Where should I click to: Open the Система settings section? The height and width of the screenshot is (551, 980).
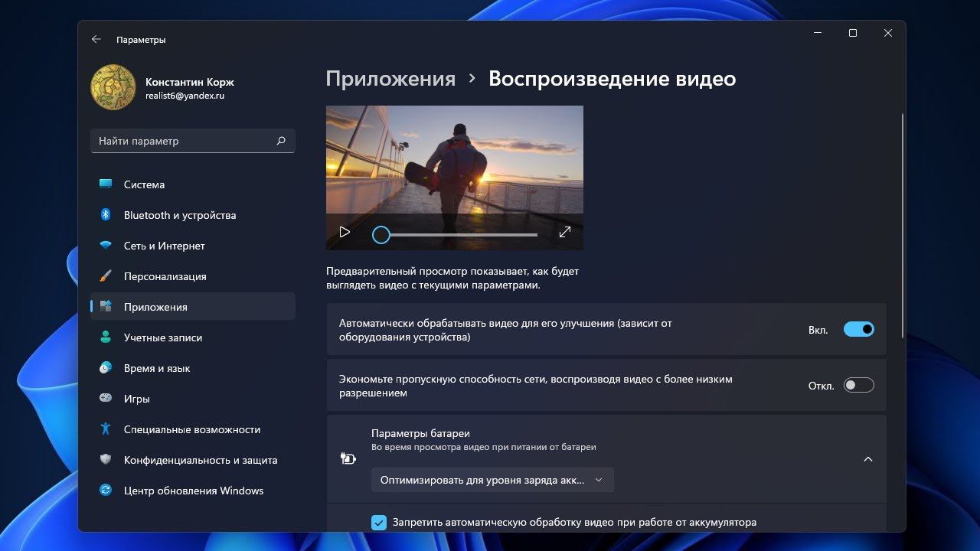point(193,184)
